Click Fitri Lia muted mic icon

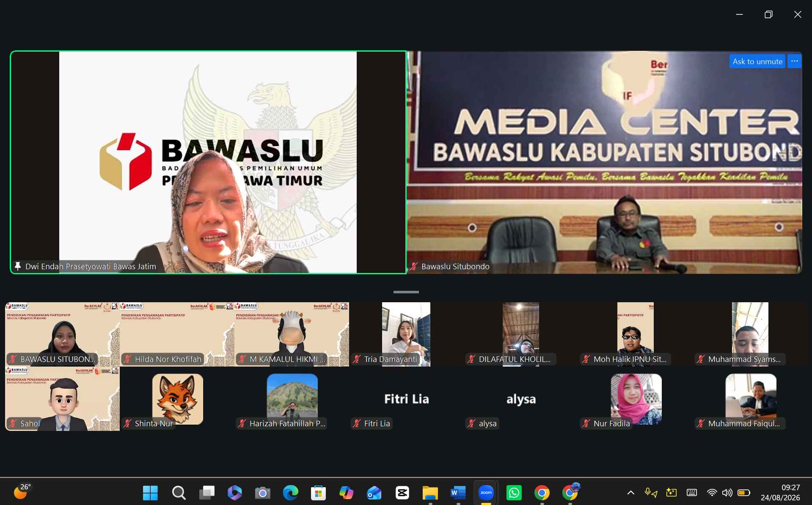tap(357, 423)
